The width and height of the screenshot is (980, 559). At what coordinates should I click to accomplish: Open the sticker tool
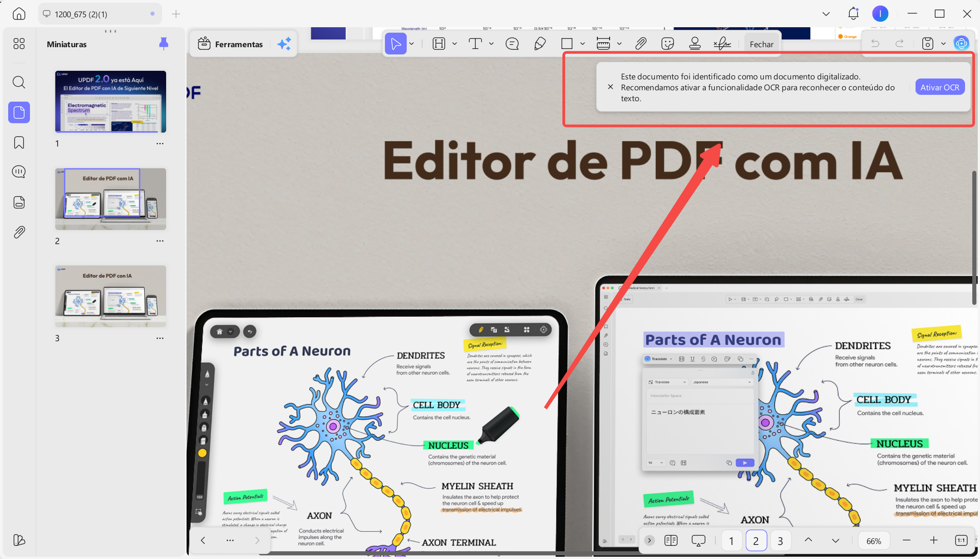[x=668, y=44]
